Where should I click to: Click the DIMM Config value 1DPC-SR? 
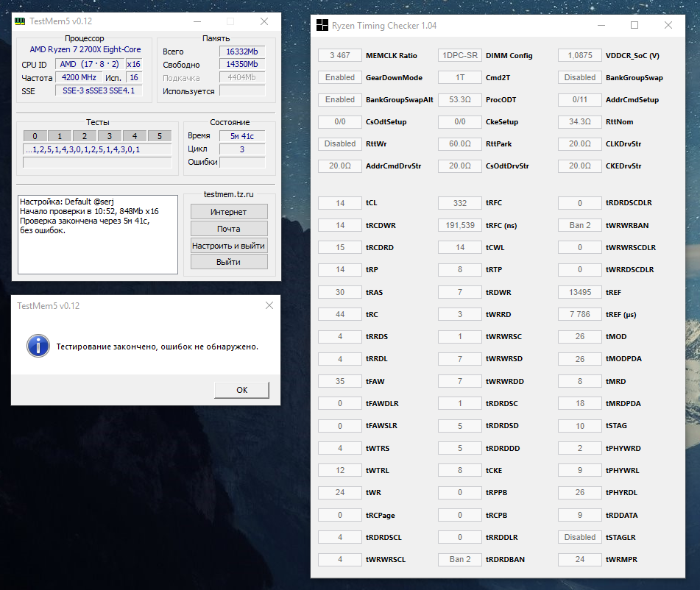pos(460,55)
